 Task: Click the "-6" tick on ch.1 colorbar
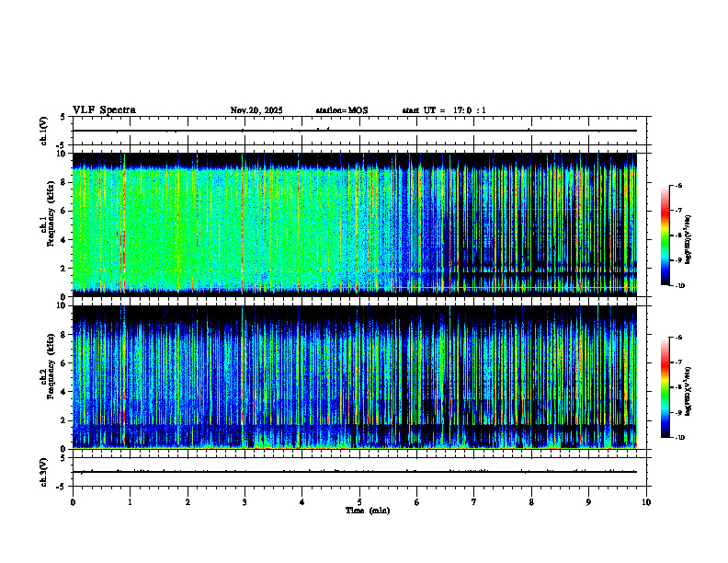pyautogui.click(x=678, y=185)
